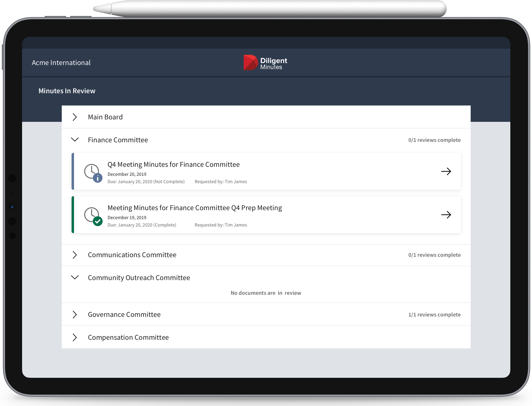Click Requested by Tim James on Q4 Meeting card

pos(221,182)
